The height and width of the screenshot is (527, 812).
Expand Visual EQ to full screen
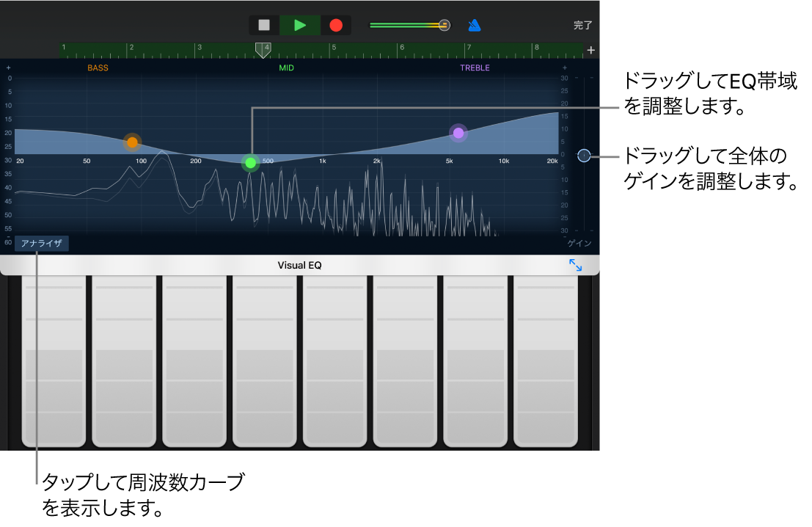tap(577, 265)
